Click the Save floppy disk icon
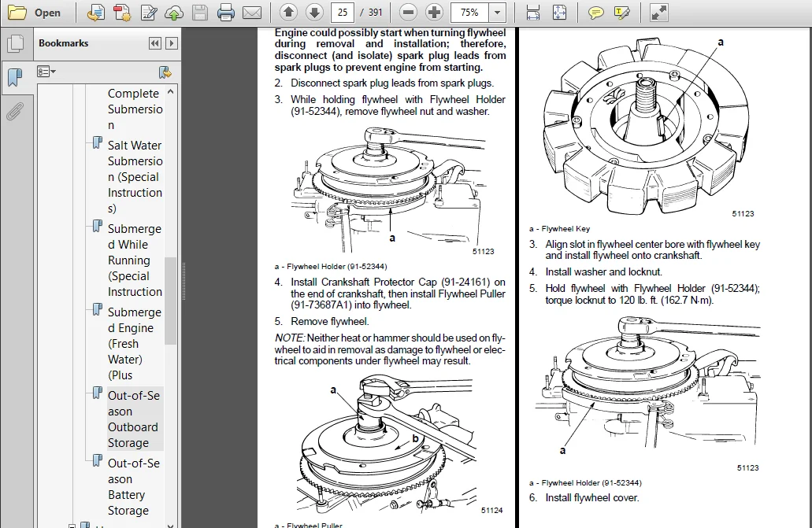The width and height of the screenshot is (812, 528). point(200,13)
